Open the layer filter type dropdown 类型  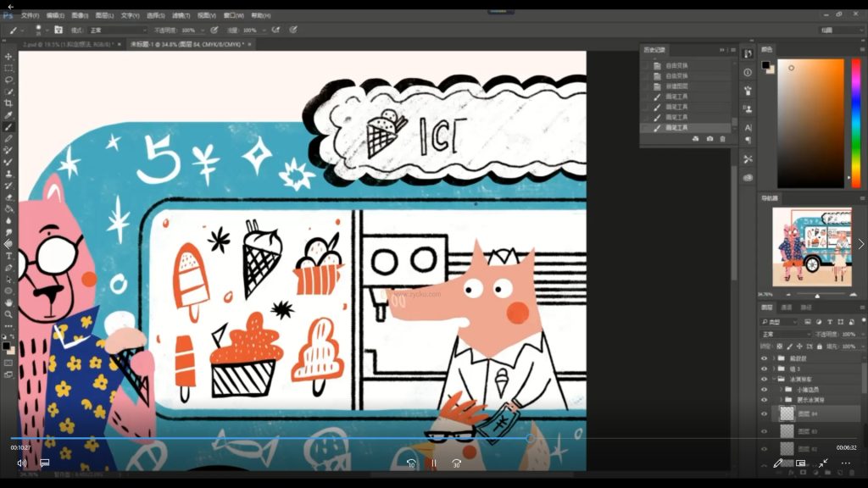click(780, 322)
